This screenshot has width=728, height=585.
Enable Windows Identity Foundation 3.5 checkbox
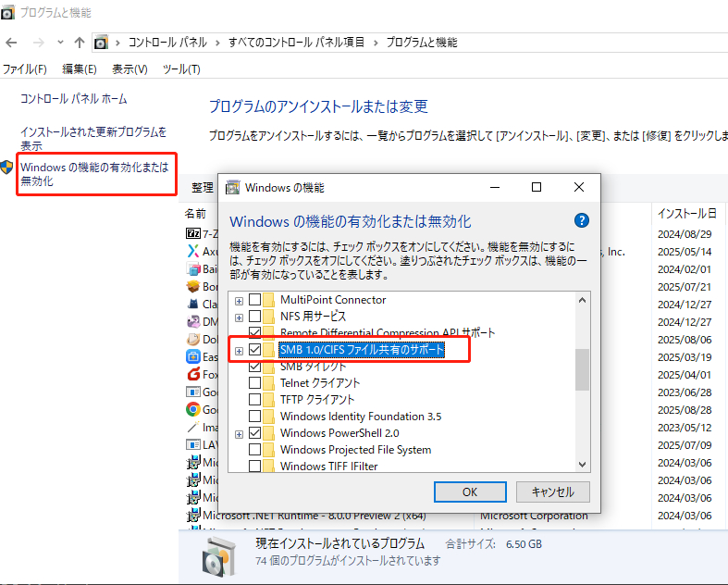click(255, 416)
